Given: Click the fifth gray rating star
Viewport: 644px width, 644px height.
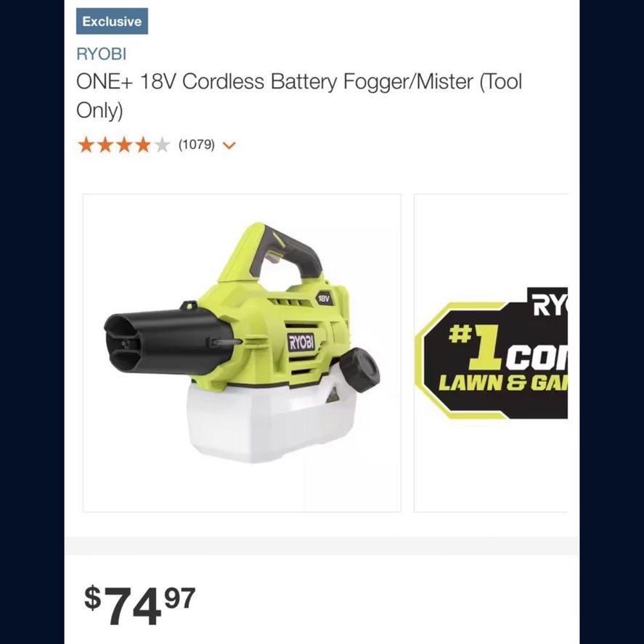Looking at the screenshot, I should click(162, 145).
